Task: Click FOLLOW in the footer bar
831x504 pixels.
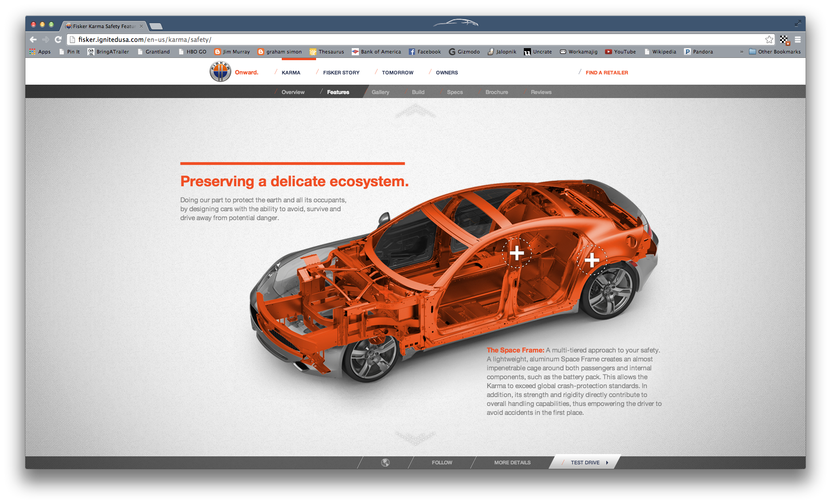Action: point(442,463)
